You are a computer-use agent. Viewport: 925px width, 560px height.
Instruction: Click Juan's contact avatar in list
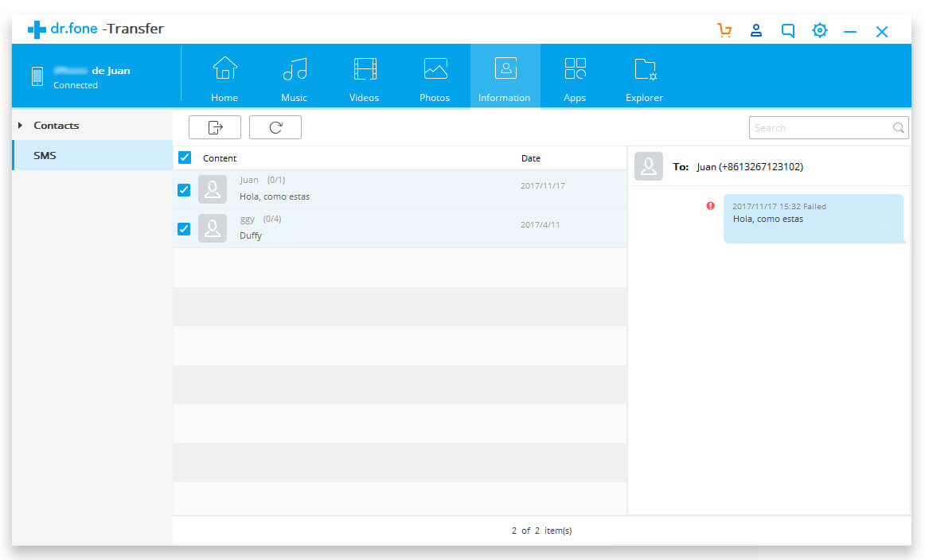pos(213,189)
